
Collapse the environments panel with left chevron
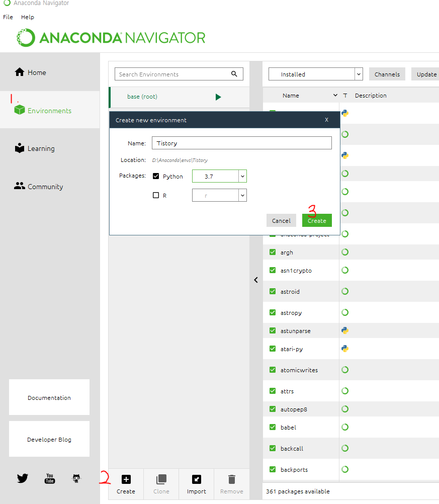(256, 280)
